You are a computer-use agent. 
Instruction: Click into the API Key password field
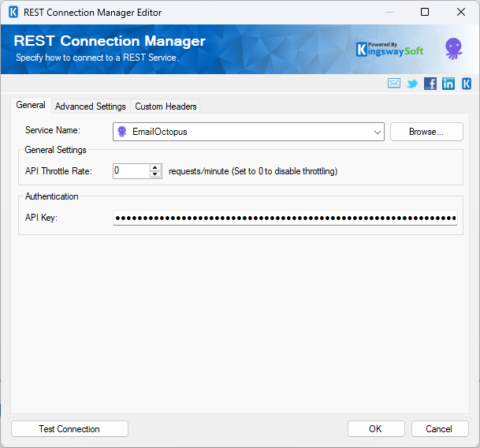[285, 218]
